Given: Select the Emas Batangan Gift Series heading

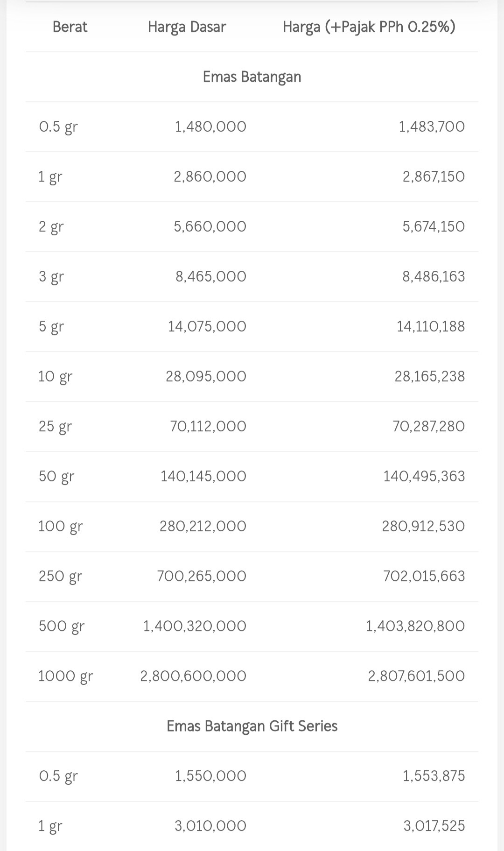Looking at the screenshot, I should 252,726.
